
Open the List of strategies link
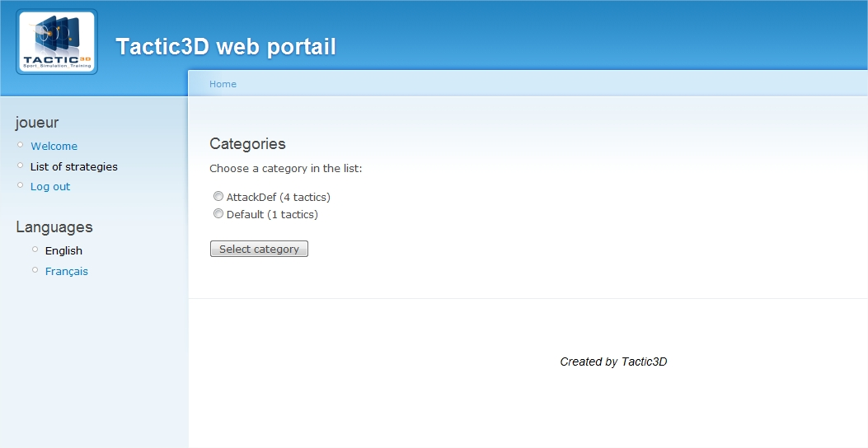coord(73,166)
